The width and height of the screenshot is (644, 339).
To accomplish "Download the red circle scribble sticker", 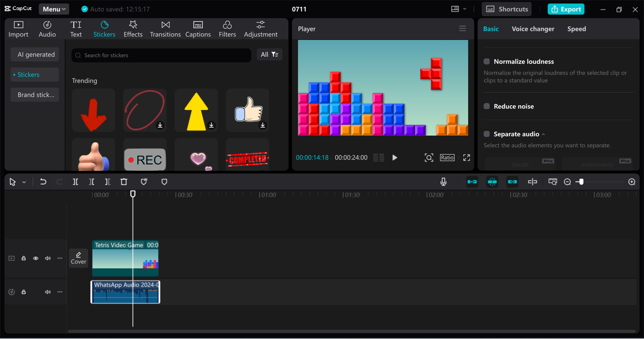I will (160, 125).
